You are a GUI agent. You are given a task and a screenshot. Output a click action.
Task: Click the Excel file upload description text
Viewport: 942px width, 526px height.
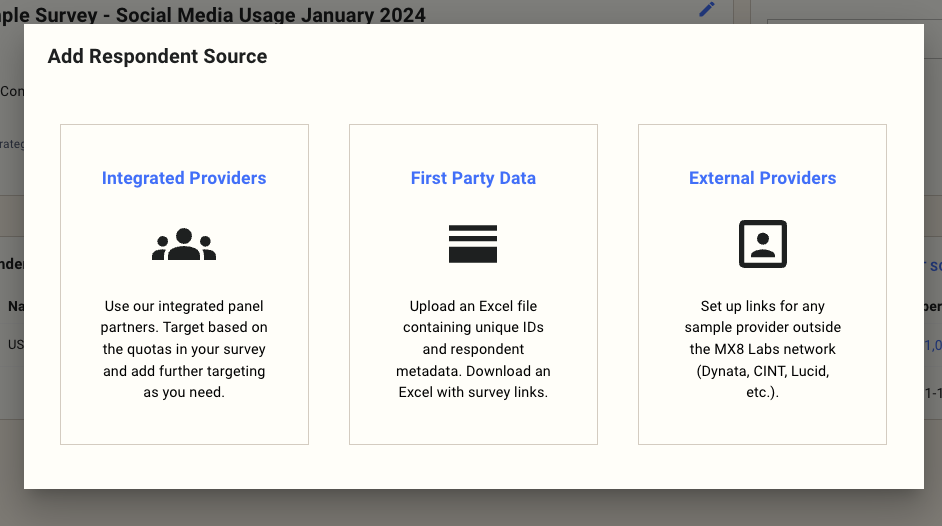tap(473, 349)
